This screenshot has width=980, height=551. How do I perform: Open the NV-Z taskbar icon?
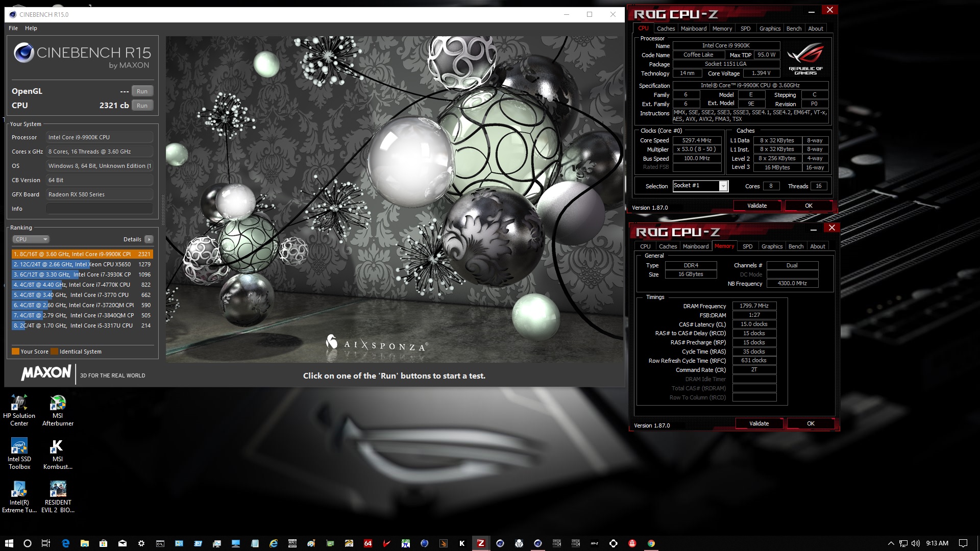click(594, 543)
